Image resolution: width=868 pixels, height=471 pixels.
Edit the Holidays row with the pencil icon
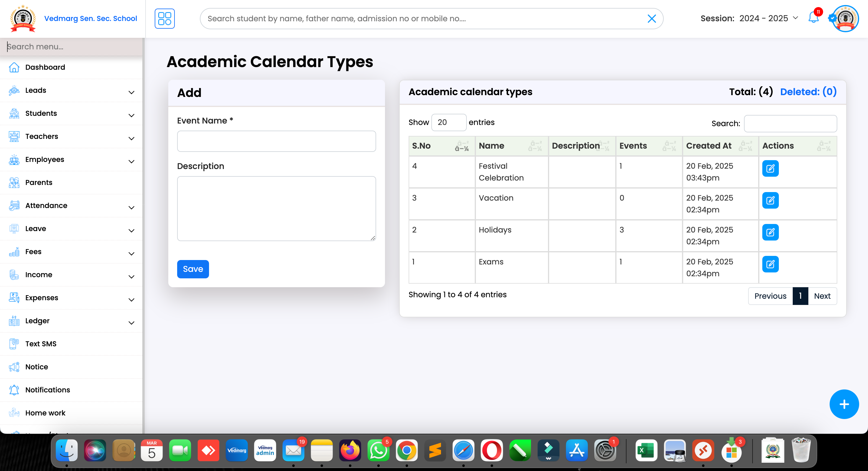click(770, 232)
